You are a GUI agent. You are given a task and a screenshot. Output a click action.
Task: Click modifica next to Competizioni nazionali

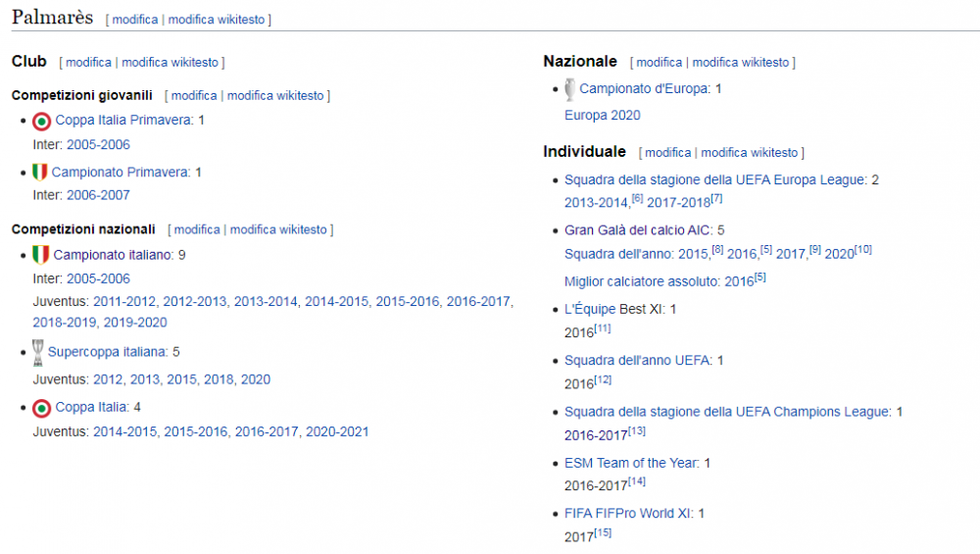pyautogui.click(x=197, y=229)
